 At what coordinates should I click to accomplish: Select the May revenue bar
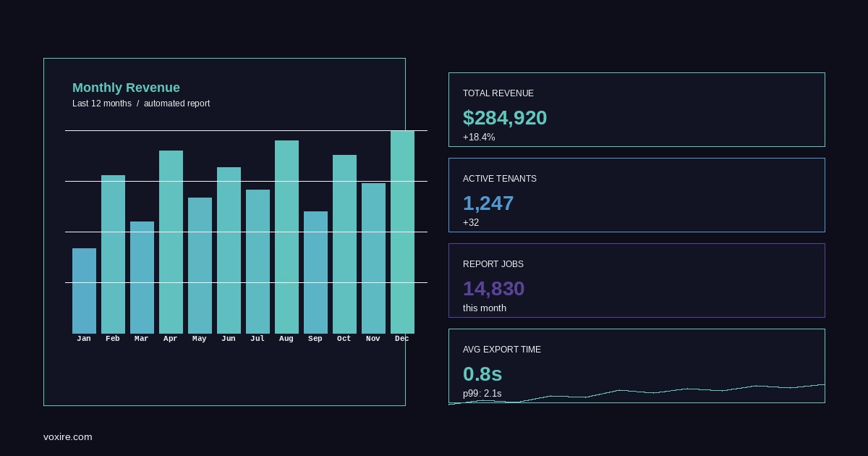coord(200,266)
